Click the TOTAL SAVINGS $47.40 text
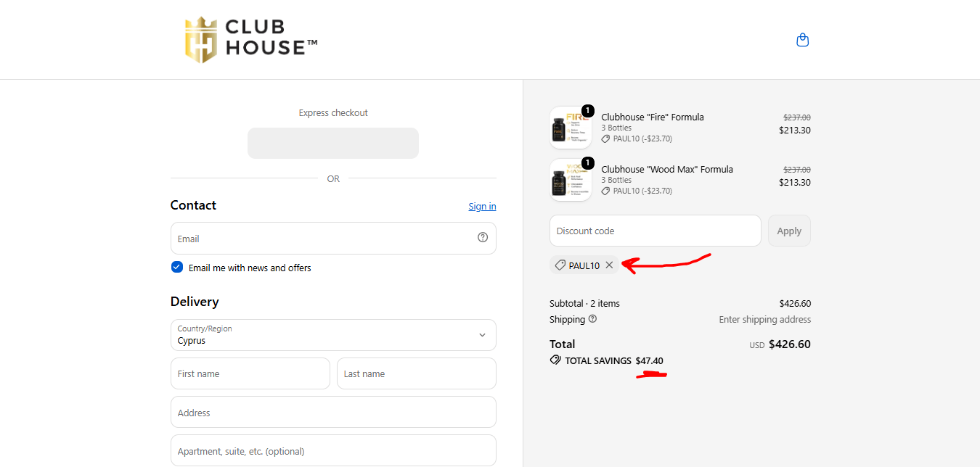The height and width of the screenshot is (467, 980). (x=614, y=360)
